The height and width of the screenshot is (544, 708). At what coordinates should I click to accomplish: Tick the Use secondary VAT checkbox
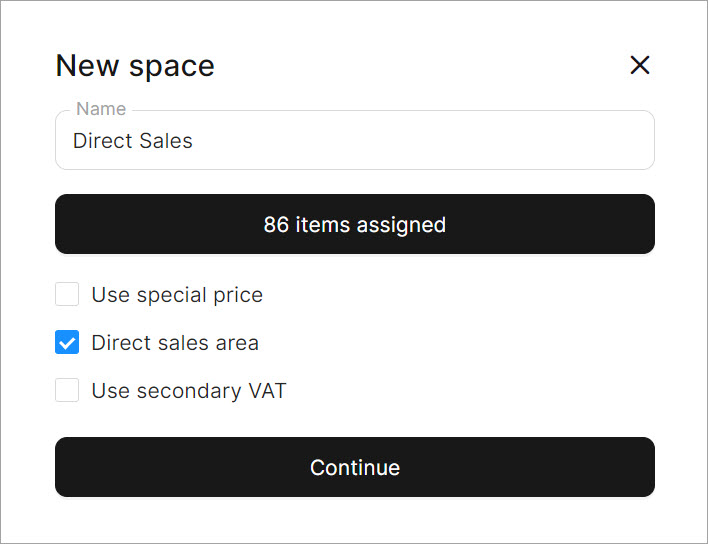point(67,390)
